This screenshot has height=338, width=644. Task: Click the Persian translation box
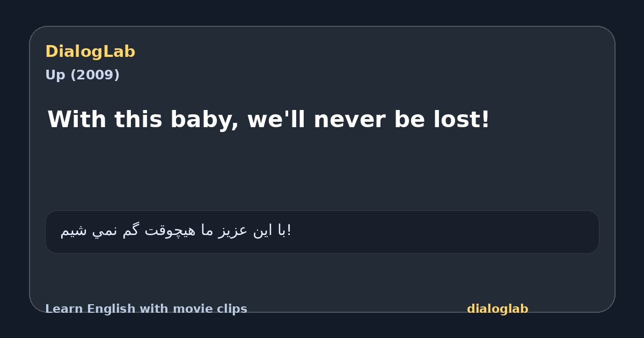click(322, 232)
